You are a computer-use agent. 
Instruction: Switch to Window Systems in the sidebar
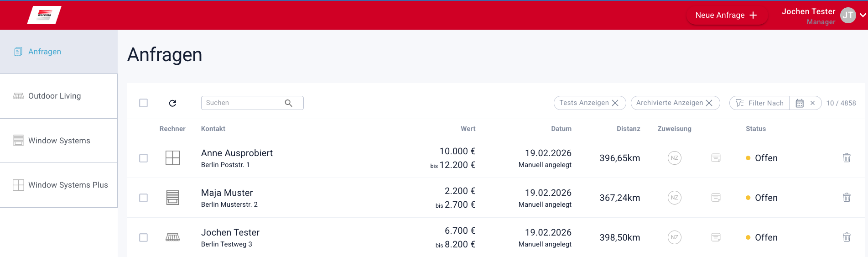point(59,141)
